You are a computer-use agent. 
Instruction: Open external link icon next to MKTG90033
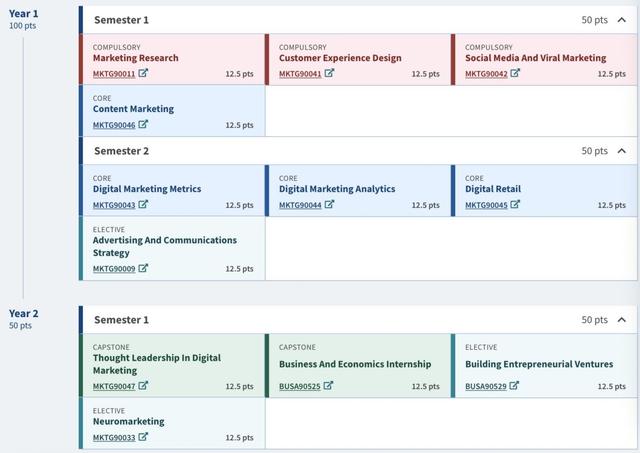pyautogui.click(x=143, y=436)
